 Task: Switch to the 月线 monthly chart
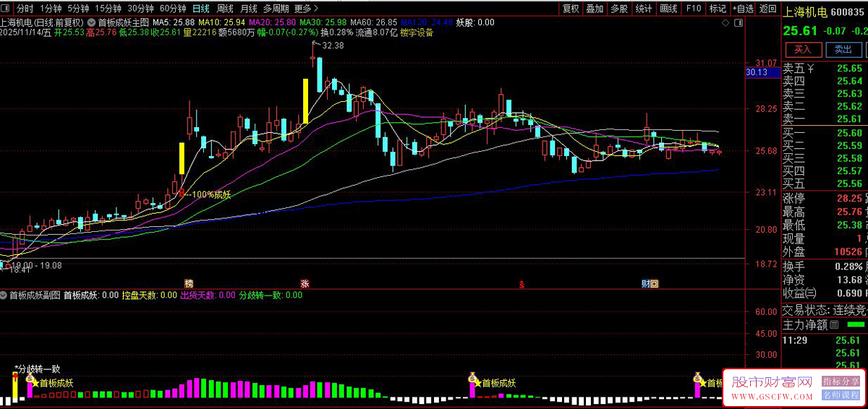248,9
